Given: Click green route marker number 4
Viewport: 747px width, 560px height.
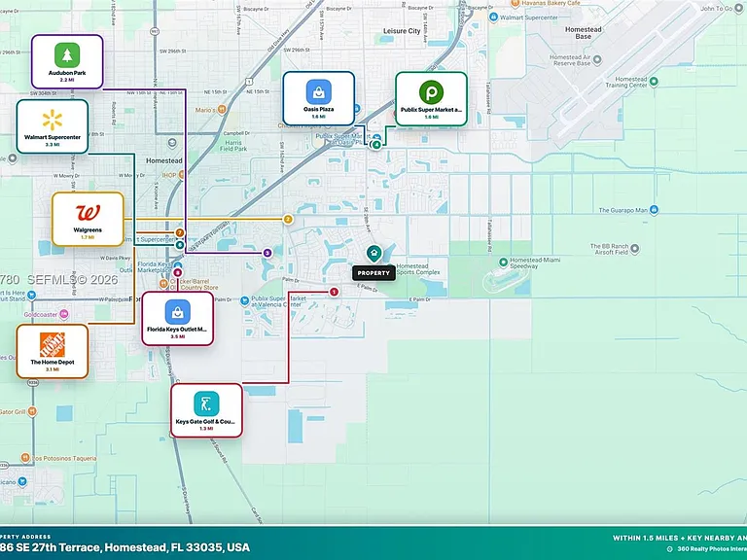Looking at the screenshot, I should tap(376, 144).
